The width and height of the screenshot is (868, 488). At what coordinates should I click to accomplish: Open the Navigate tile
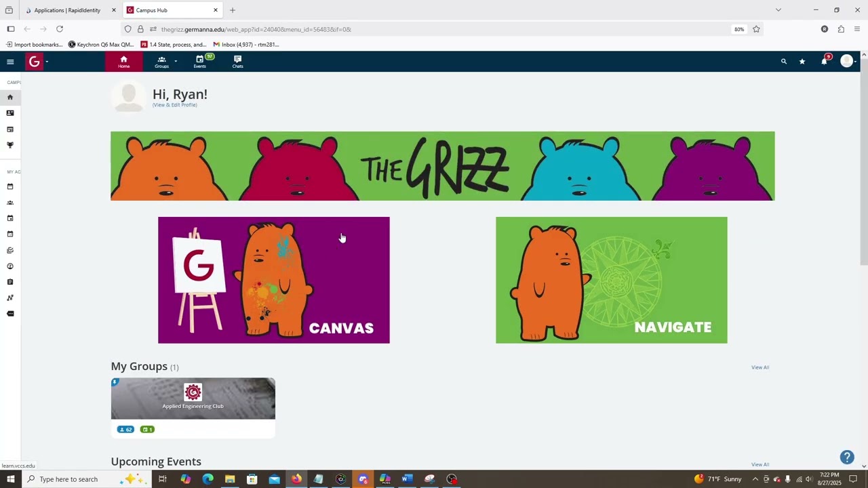[612, 280]
